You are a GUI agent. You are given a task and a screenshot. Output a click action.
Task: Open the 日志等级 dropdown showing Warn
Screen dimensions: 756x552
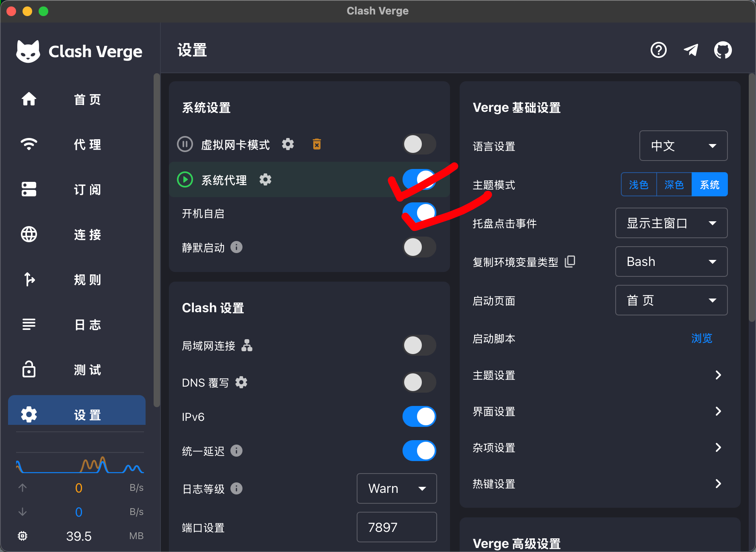[x=396, y=488]
